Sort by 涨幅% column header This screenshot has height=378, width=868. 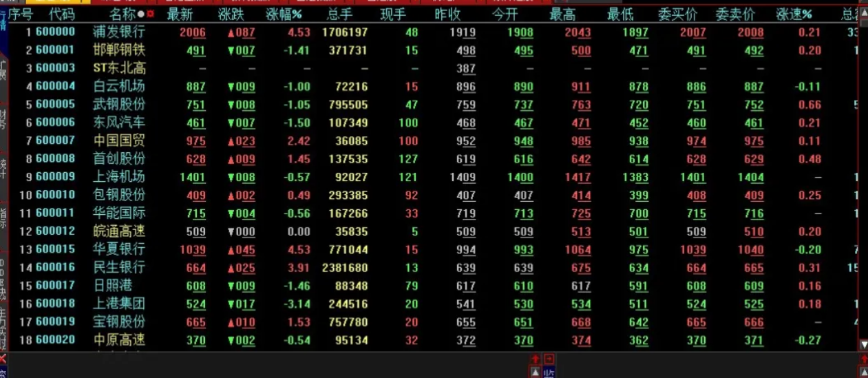284,14
